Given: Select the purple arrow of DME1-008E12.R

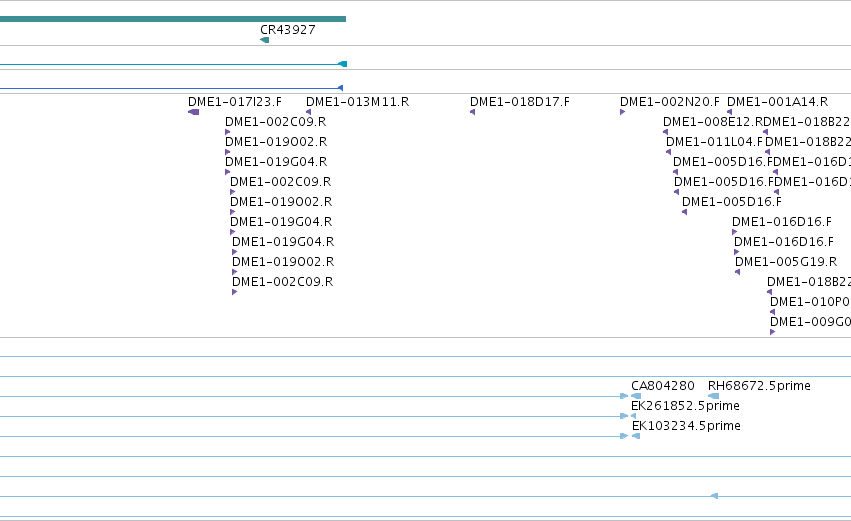Looking at the screenshot, I should pyautogui.click(x=666, y=132).
